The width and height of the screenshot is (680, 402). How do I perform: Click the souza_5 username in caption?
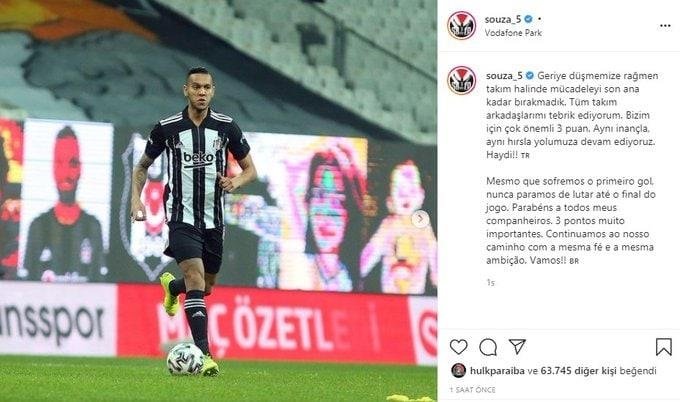pos(504,75)
